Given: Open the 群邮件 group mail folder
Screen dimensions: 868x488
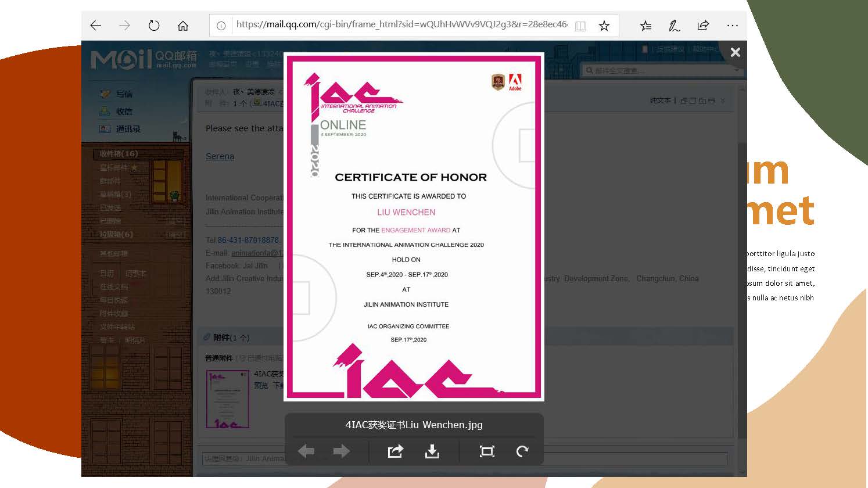Looking at the screenshot, I should (110, 181).
